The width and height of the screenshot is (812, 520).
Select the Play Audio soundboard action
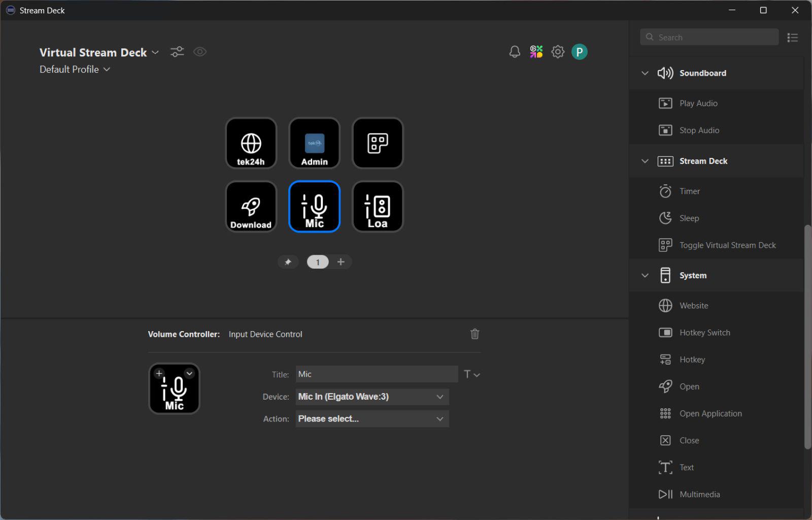point(698,103)
